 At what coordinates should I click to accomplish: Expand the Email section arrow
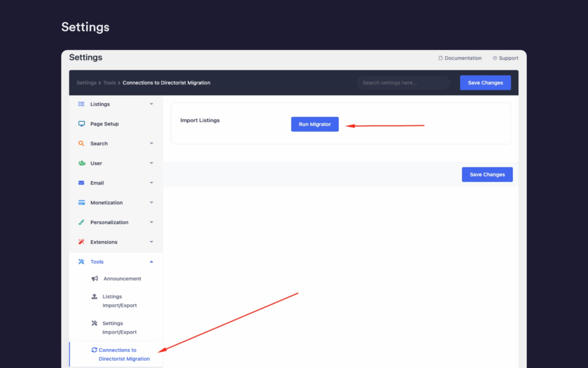152,183
